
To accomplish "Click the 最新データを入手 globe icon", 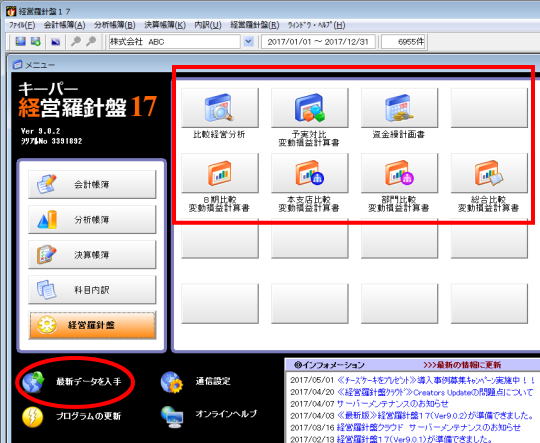I will [x=33, y=382].
